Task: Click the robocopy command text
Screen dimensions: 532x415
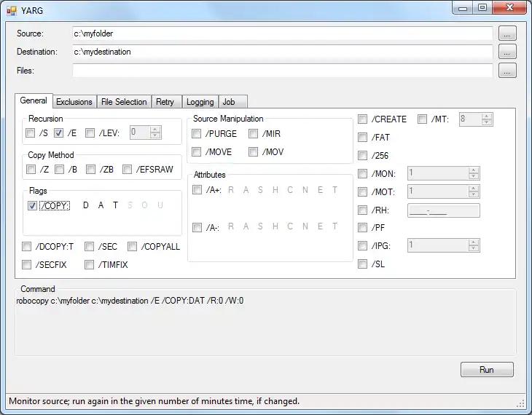Action: click(130, 301)
